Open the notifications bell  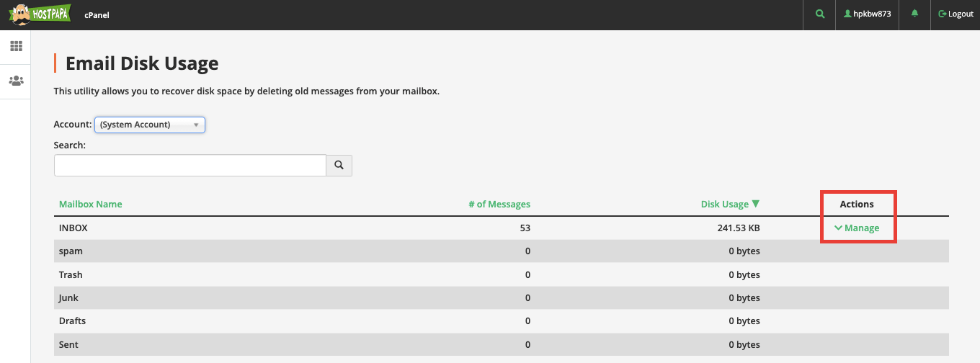[x=915, y=14]
